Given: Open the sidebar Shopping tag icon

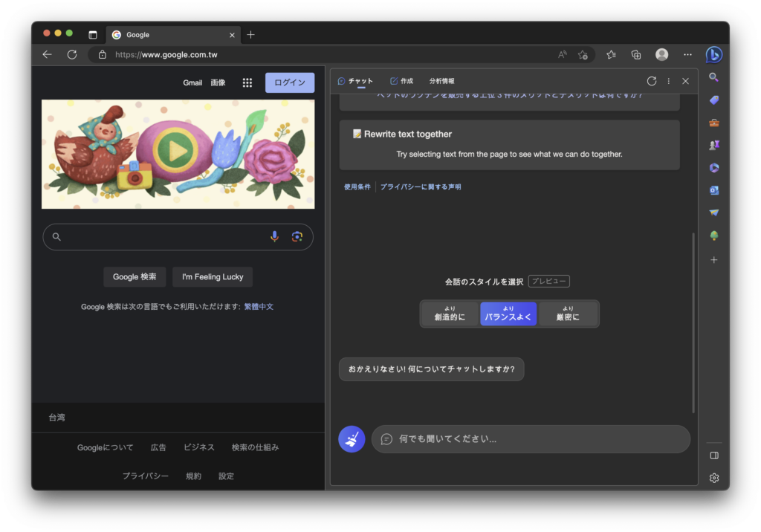Looking at the screenshot, I should pos(713,100).
